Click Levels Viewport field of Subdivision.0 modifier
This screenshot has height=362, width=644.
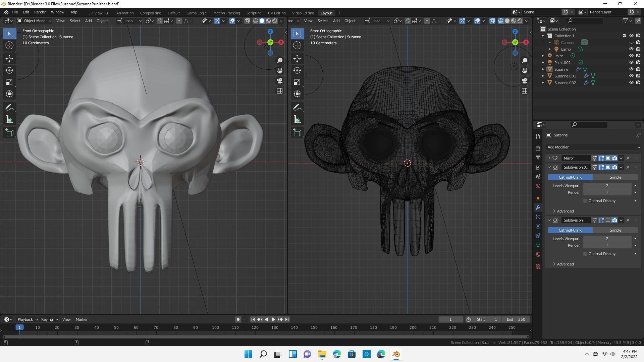[x=607, y=186]
